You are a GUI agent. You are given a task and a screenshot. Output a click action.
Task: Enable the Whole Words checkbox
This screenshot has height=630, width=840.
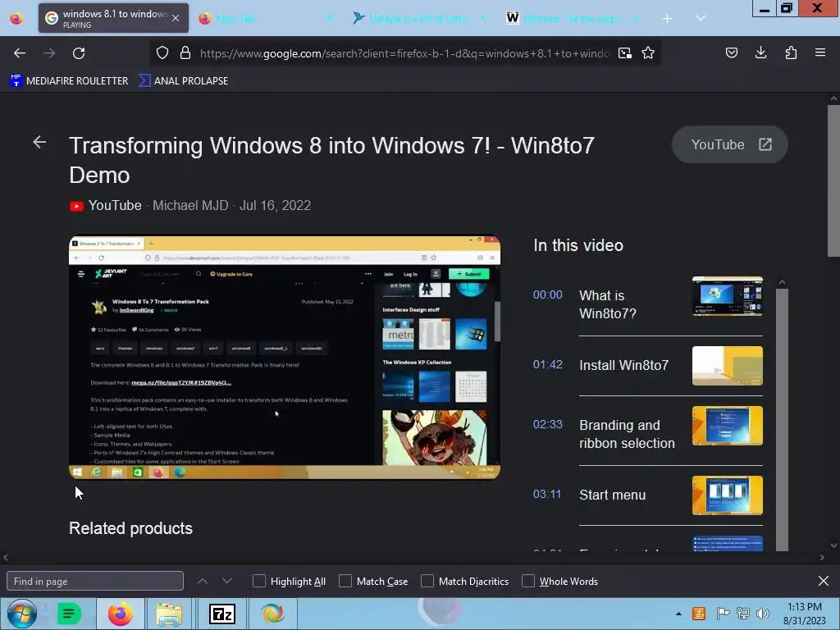point(528,582)
